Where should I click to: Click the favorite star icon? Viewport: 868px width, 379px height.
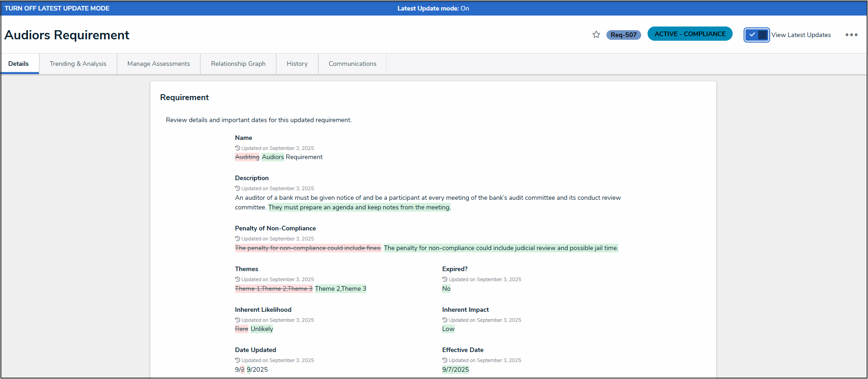[596, 35]
